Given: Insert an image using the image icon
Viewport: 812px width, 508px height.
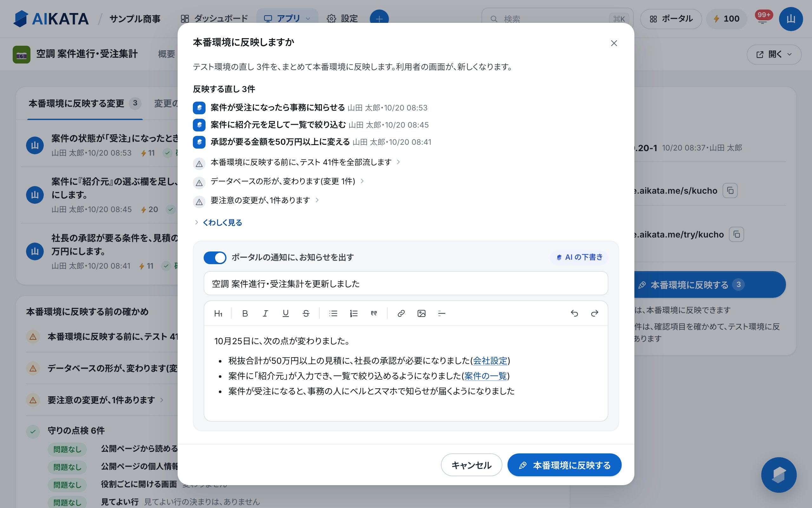Looking at the screenshot, I should click(422, 313).
